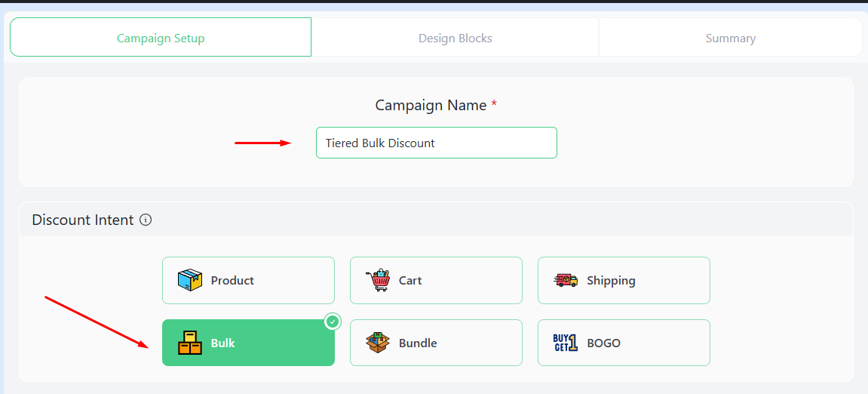This screenshot has width=868, height=394.
Task: Click the Shipping delivery truck icon
Action: [566, 280]
